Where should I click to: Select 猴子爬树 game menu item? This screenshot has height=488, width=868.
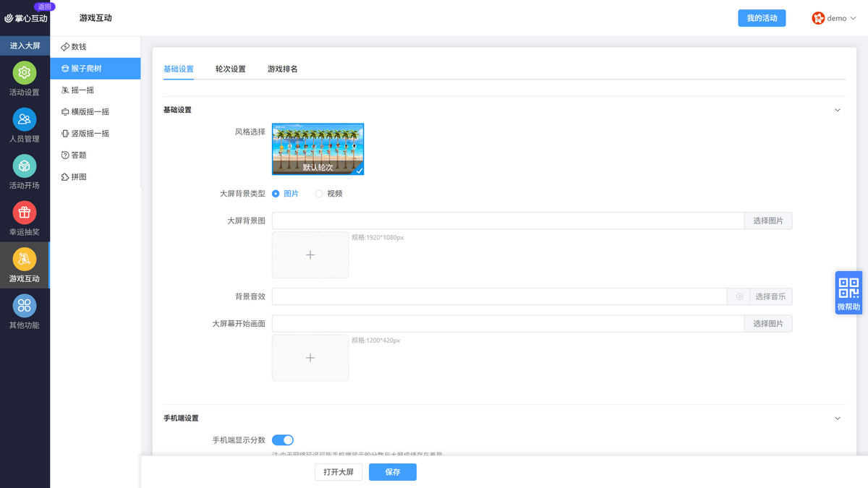95,69
